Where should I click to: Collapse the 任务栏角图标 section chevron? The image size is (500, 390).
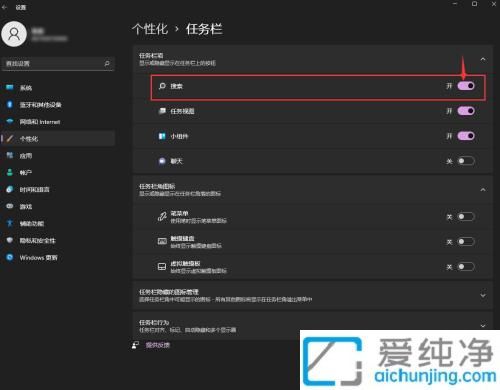click(483, 190)
